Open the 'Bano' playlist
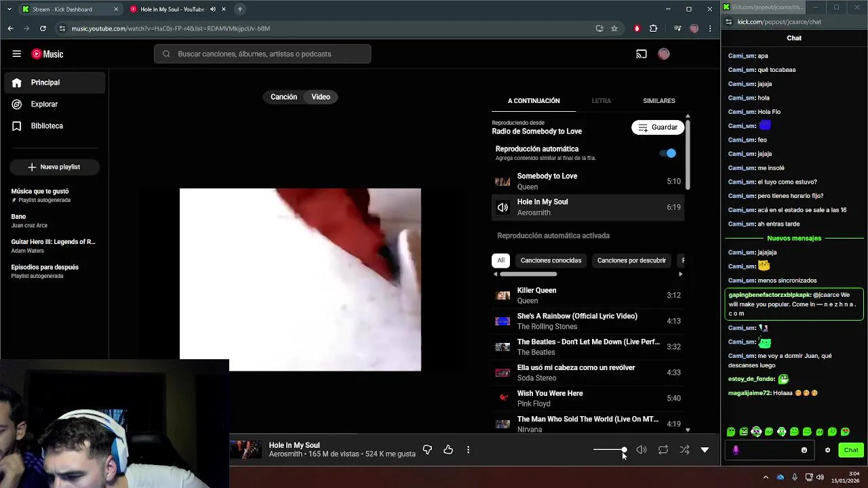The width and height of the screenshot is (868, 488). point(54,220)
